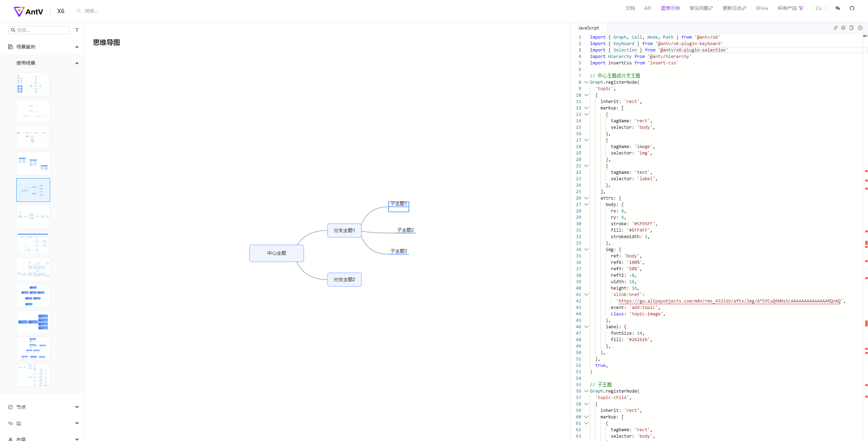Click the 边 link icon
The image size is (868, 441).
[11, 423]
